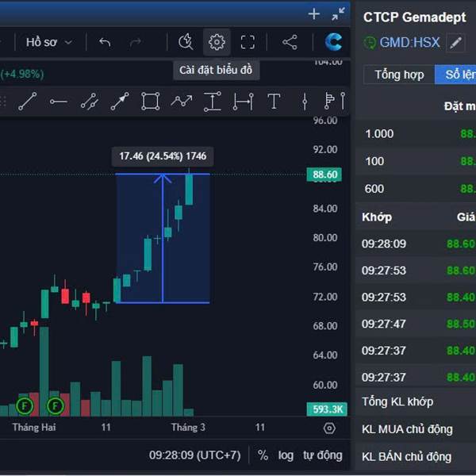
Task: Collapse the chart panel with shrink arrows
Action: click(x=338, y=14)
